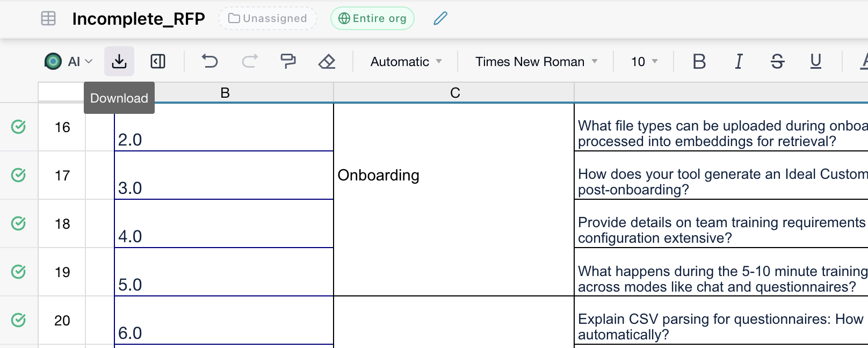Select row 19 header
The width and height of the screenshot is (868, 348).
62,272
